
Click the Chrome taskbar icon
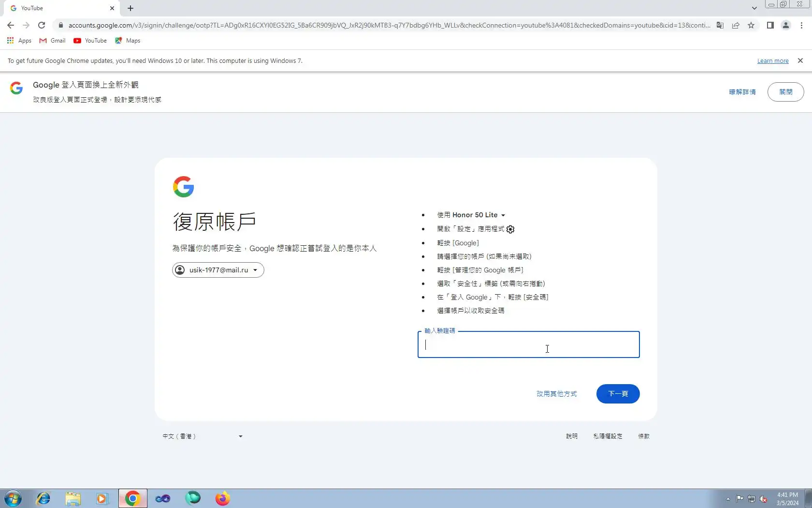(x=132, y=498)
